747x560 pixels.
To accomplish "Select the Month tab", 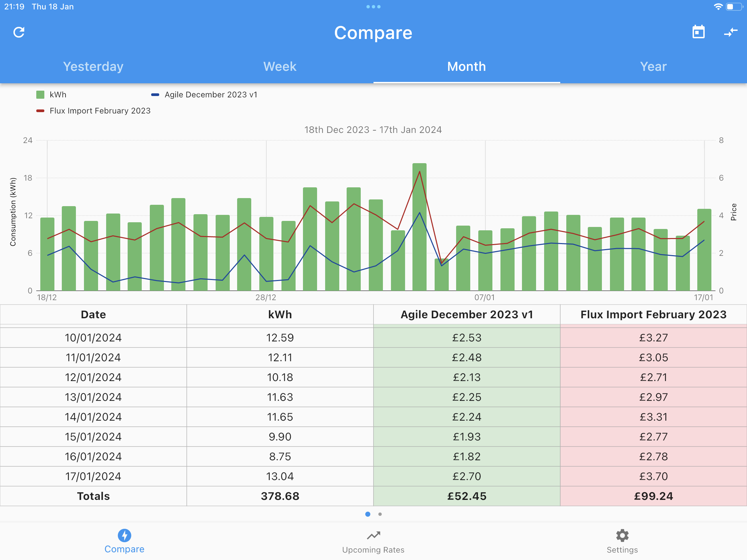I will pyautogui.click(x=467, y=66).
